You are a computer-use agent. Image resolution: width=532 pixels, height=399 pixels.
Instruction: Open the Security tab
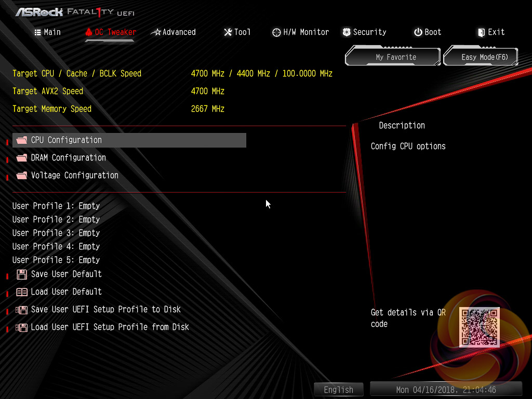click(364, 32)
